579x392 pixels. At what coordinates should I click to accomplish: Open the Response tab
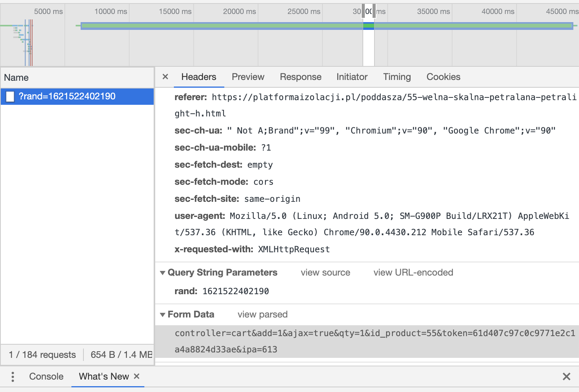pos(301,77)
